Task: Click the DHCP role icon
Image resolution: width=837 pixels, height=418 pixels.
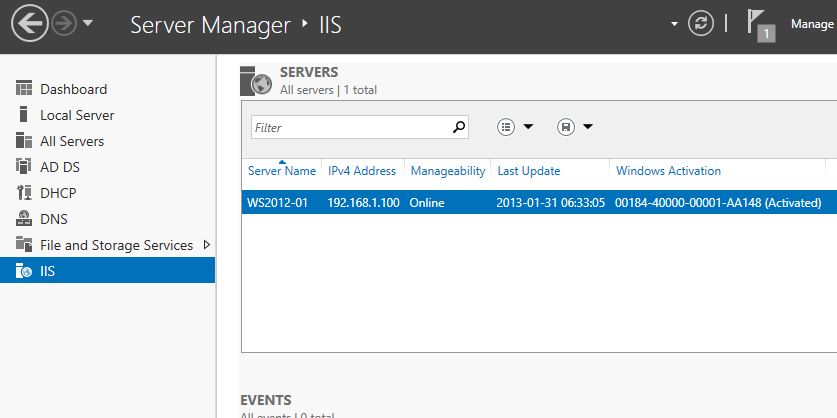Action: pos(24,193)
